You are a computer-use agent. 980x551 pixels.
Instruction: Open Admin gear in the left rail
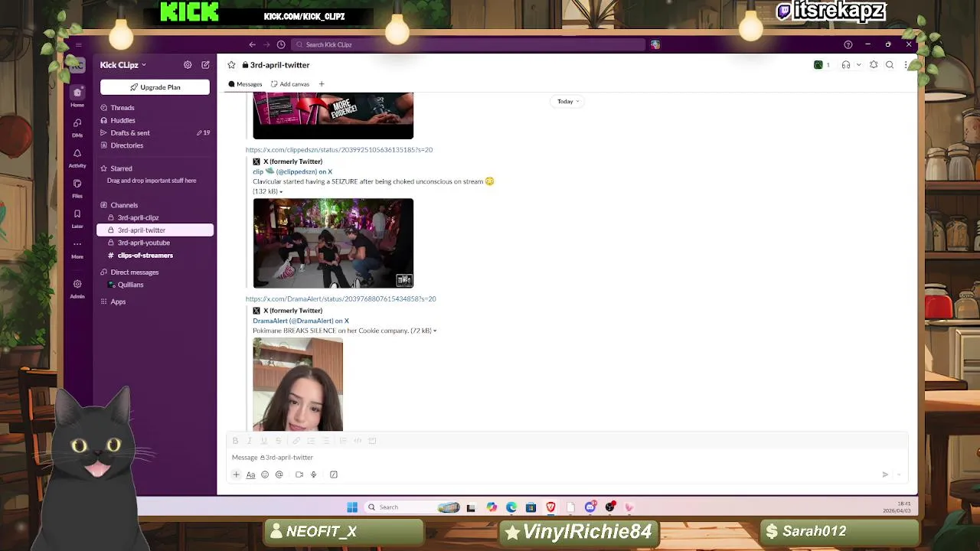(x=77, y=288)
